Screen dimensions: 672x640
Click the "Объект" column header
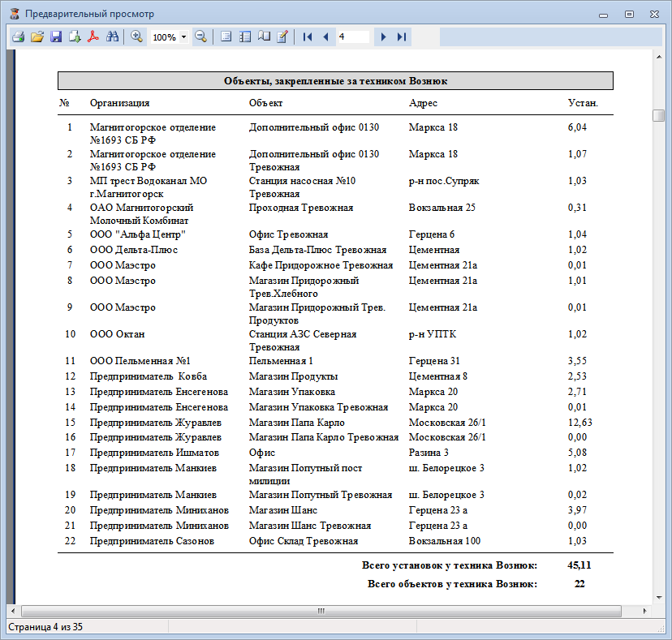[x=265, y=103]
